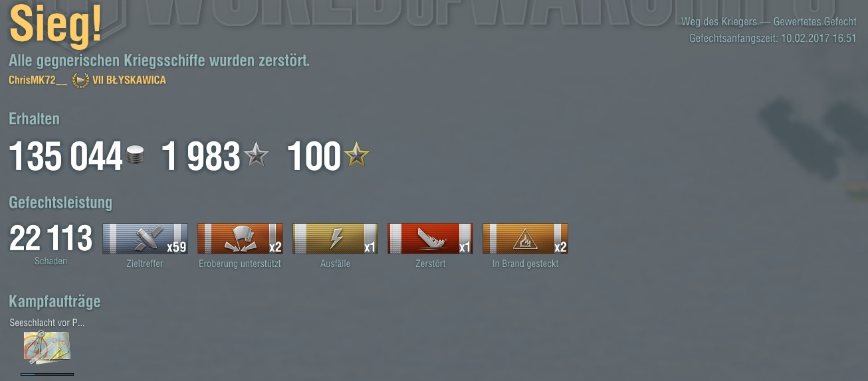This screenshot has width=868, height=381.
Task: Click the 135 044 credits amount
Action: click(65, 157)
